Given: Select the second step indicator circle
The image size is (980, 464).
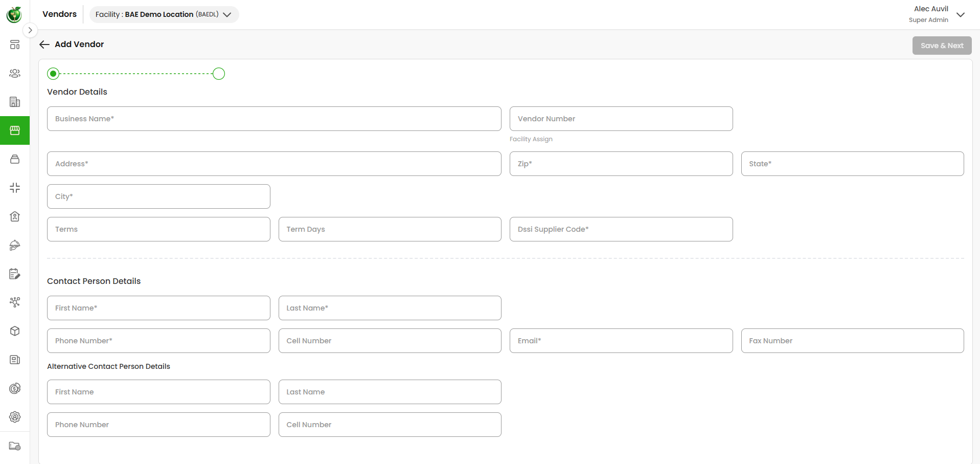Looking at the screenshot, I should tap(219, 74).
